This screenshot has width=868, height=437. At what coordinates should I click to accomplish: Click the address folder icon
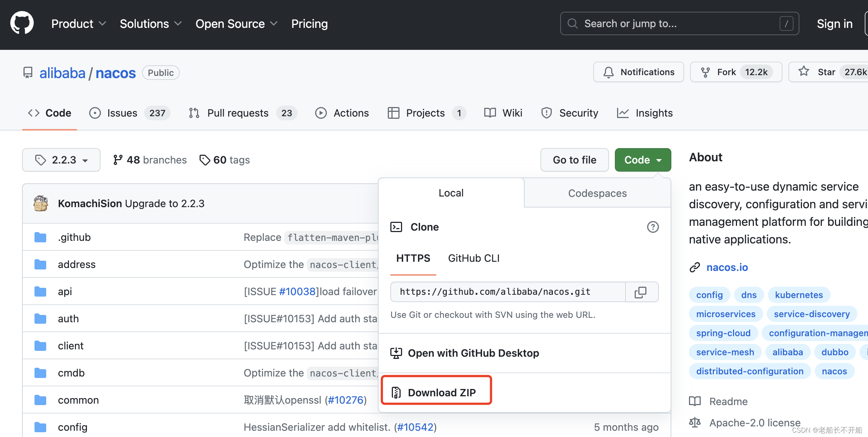pyautogui.click(x=40, y=264)
